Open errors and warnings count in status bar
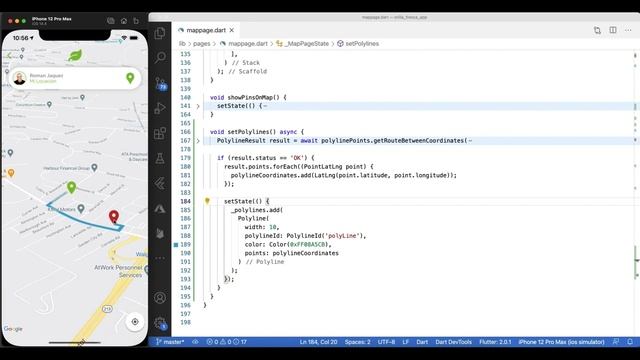This screenshot has height=360, width=640. [x=227, y=342]
